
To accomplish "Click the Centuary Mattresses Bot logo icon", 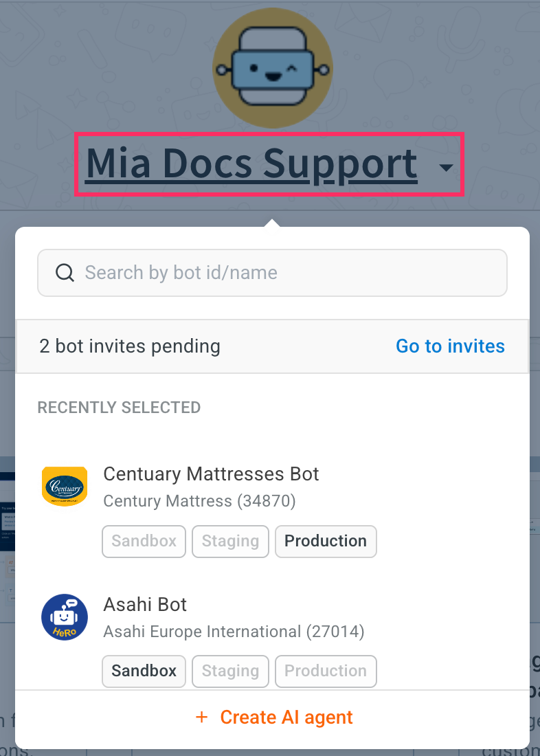I will pyautogui.click(x=65, y=487).
